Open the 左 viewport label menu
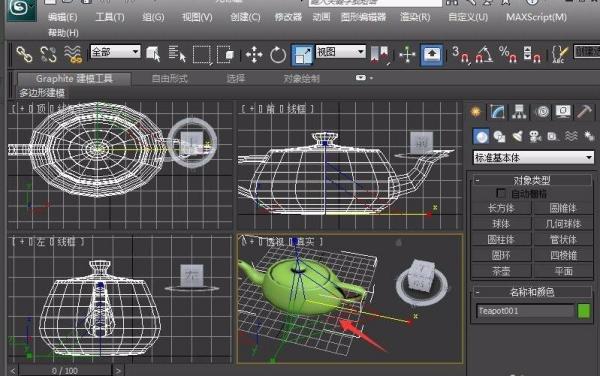600x376 pixels. pyautogui.click(x=41, y=242)
